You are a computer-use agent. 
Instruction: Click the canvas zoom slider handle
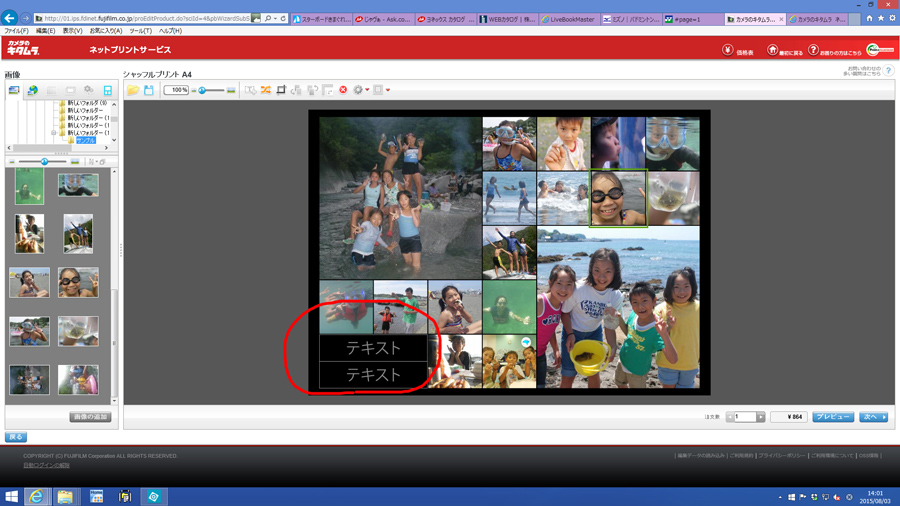[202, 90]
